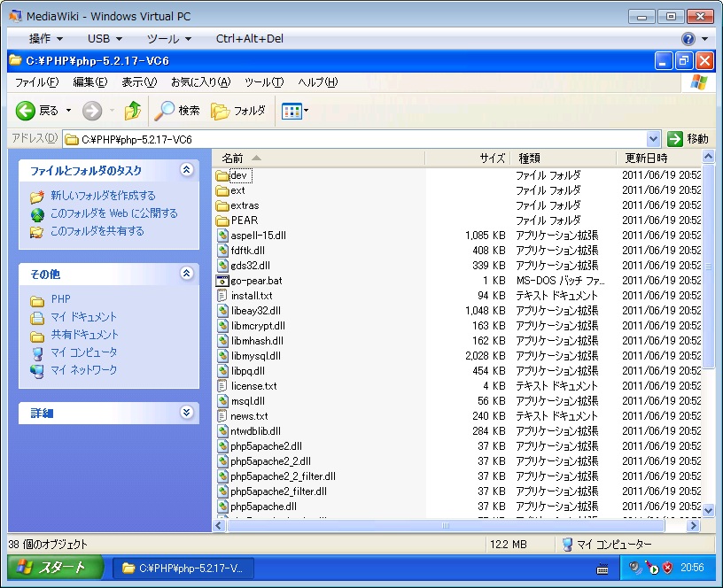Click the keyboard icon in taskbar

(602, 569)
